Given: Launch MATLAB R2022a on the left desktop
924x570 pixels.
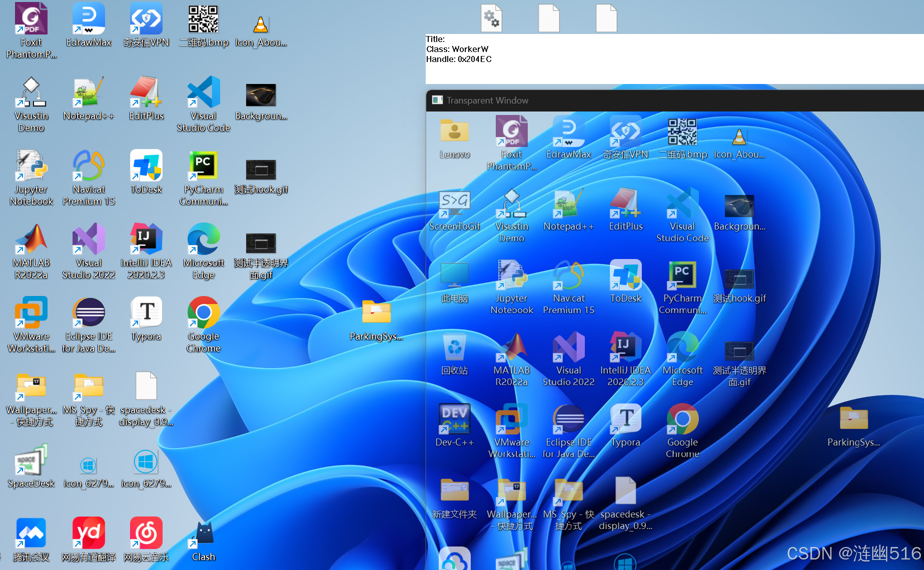Looking at the screenshot, I should pos(31,251).
